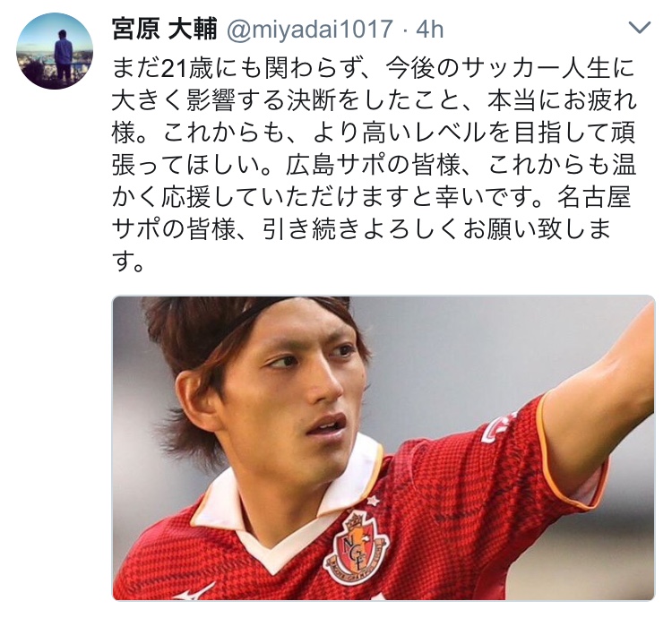The height and width of the screenshot is (618, 672).
Task: Click tweet text line mentioning 広島サポの皆様
Action: [374, 165]
